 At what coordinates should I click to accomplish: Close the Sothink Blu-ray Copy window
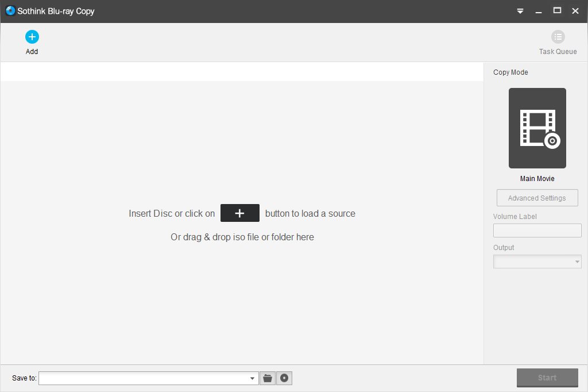click(575, 11)
